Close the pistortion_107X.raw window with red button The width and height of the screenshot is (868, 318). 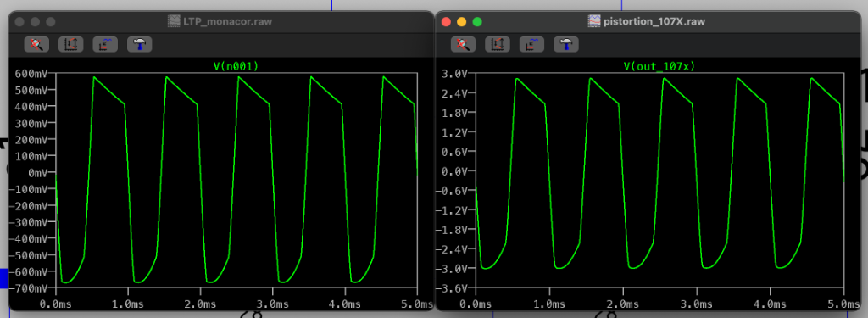[446, 21]
